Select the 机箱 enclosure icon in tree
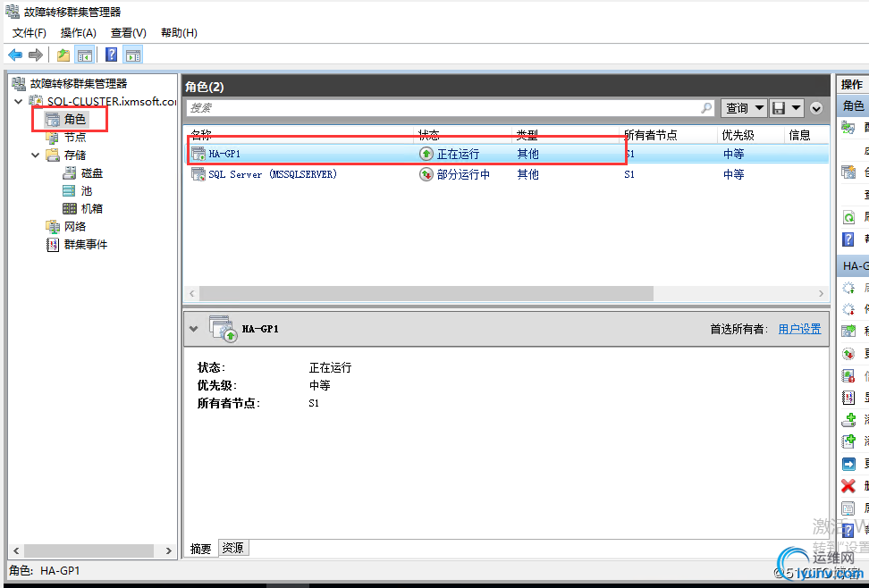 [x=69, y=208]
